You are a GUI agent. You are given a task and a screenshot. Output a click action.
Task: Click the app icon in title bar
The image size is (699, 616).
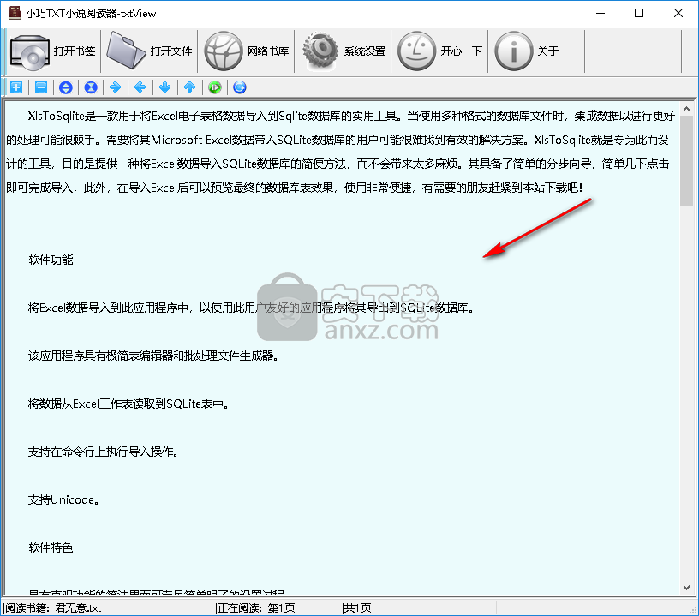(x=15, y=13)
